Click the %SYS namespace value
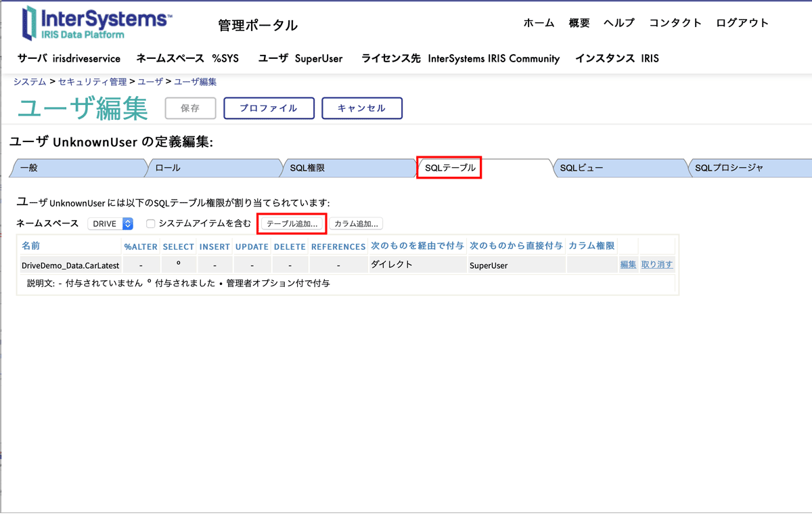 (x=225, y=59)
